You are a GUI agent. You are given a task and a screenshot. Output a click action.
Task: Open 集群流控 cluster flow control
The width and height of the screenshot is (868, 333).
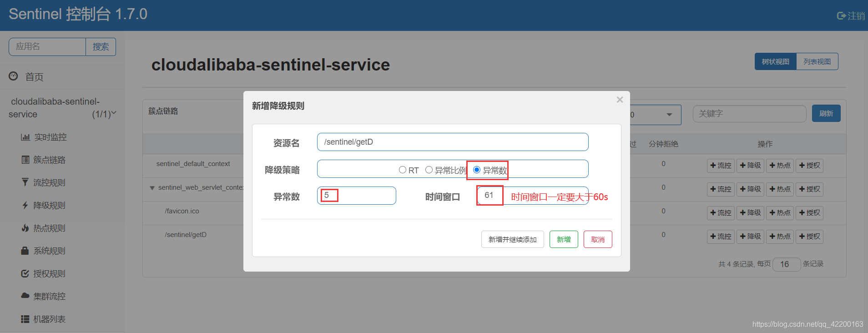click(44, 296)
